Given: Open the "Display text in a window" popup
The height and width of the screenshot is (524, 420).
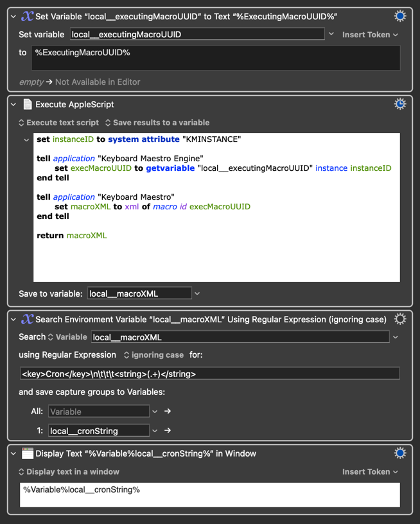Looking at the screenshot, I should [x=68, y=472].
